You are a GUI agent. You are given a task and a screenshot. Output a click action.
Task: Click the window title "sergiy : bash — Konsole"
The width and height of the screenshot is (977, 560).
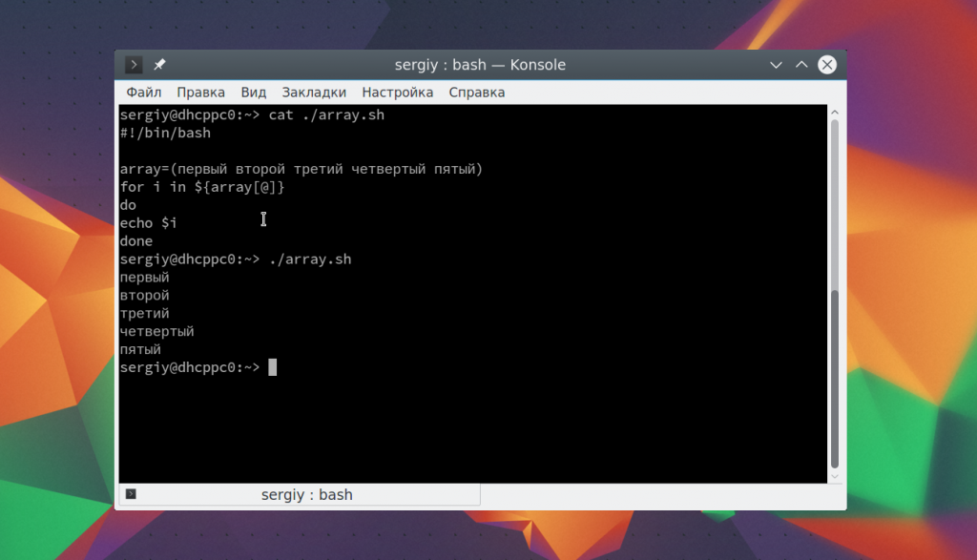pyautogui.click(x=480, y=65)
